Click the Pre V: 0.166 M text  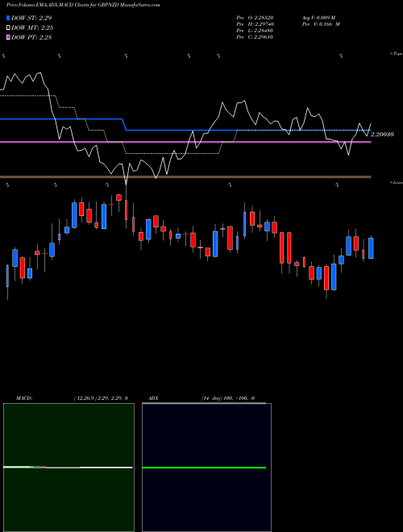click(320, 24)
